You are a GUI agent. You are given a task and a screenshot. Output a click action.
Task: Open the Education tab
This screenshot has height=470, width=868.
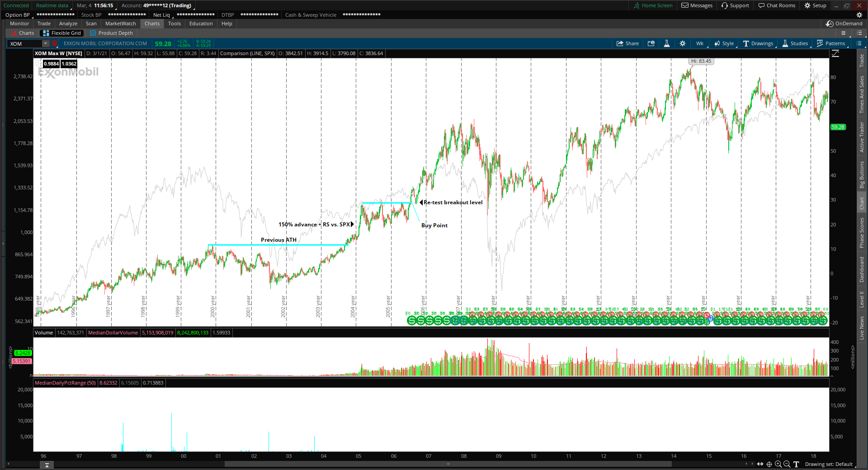click(x=201, y=23)
